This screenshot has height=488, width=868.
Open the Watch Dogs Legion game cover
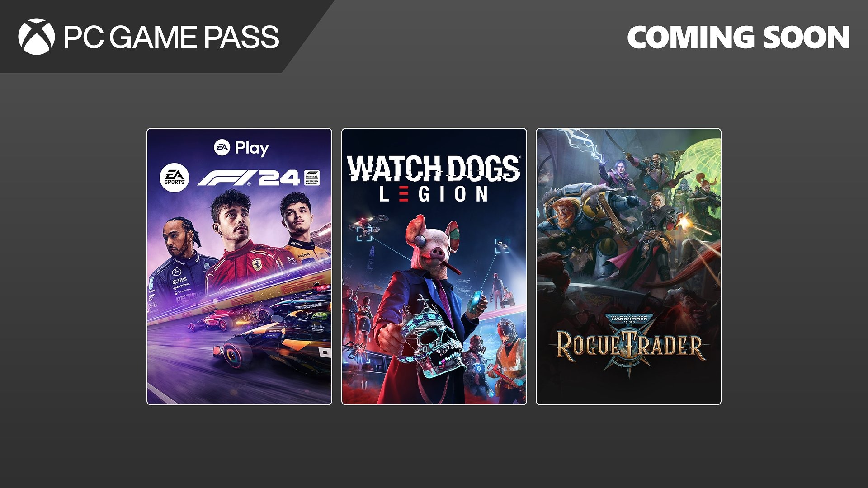(x=434, y=267)
